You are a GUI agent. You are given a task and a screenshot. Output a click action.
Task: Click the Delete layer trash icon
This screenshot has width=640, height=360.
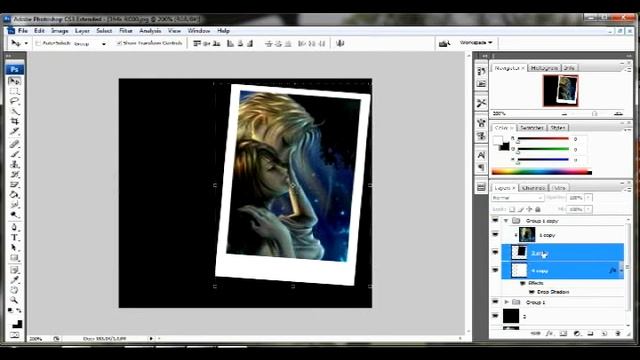click(618, 333)
